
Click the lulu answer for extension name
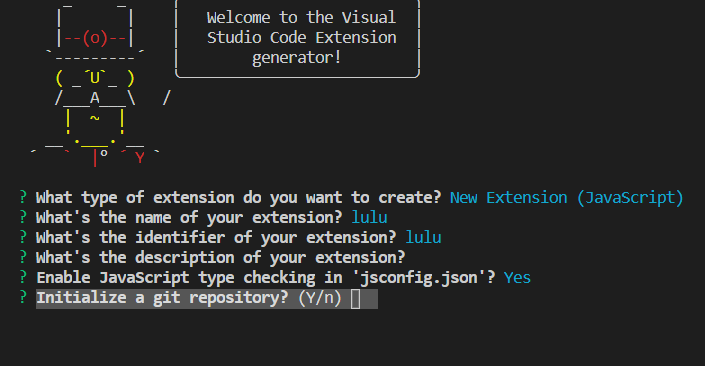tap(369, 218)
